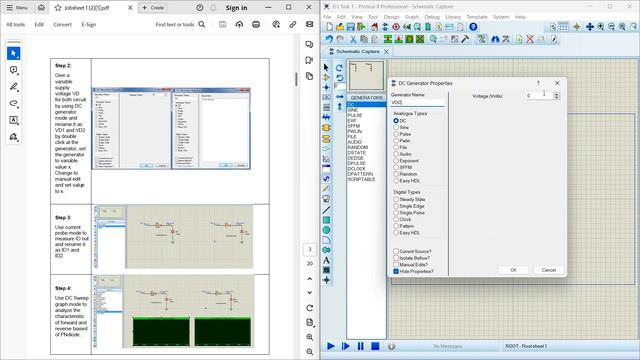Click the Zoom Out magnifier in Proteus toolbar
This screenshot has width=640, height=360.
[611, 27]
